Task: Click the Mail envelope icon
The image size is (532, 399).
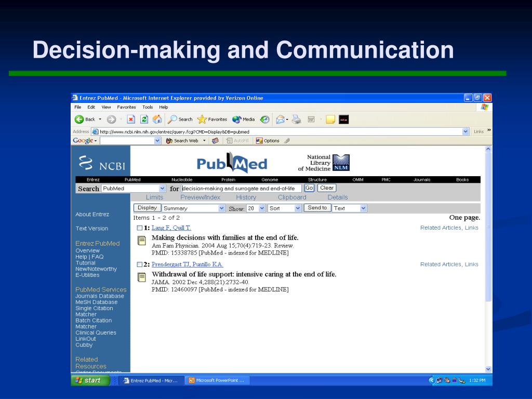Action: (280, 119)
